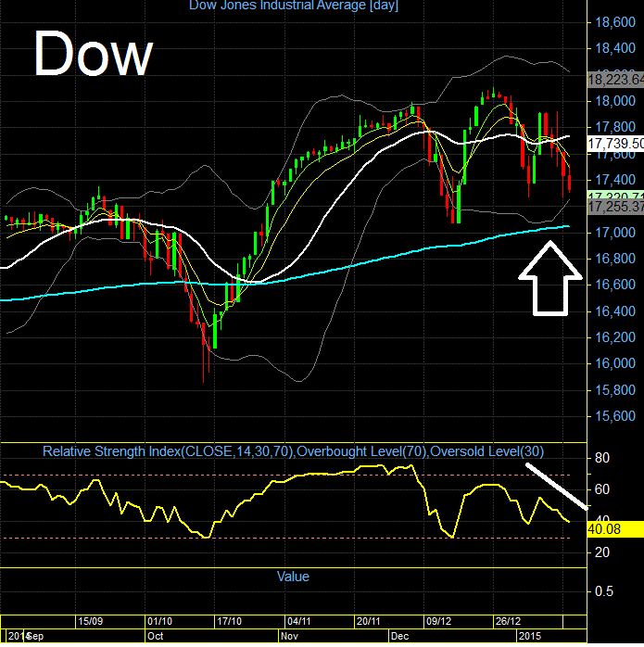The image size is (644, 647).
Task: Select the 17/10 date marker
Action: 230,621
